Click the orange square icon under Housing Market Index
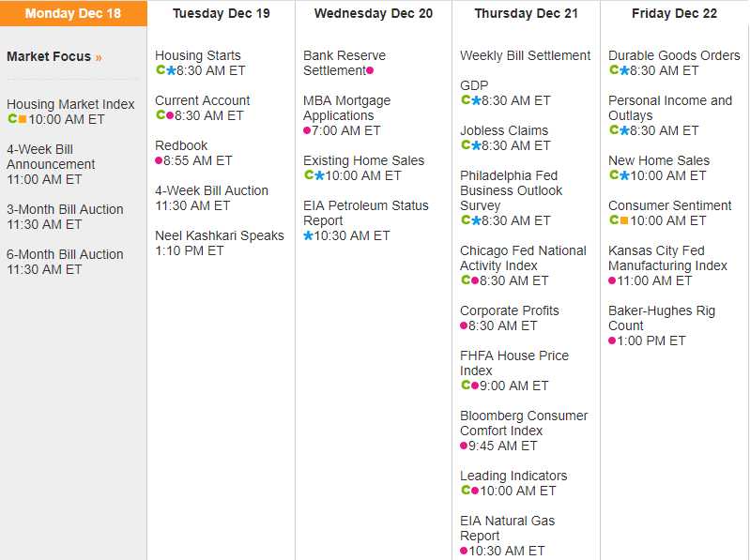 click(23, 119)
